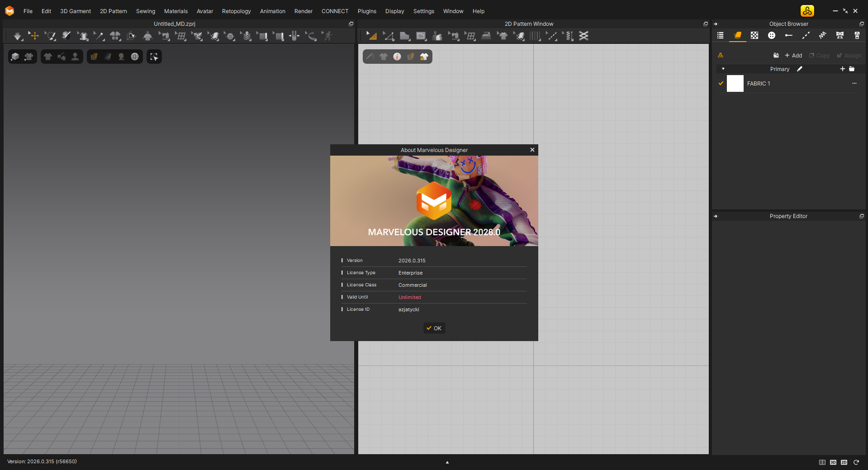Choose the mesh selection brush tool in 3D toolbar
Viewport: 868px width, 470px height.
pos(50,36)
